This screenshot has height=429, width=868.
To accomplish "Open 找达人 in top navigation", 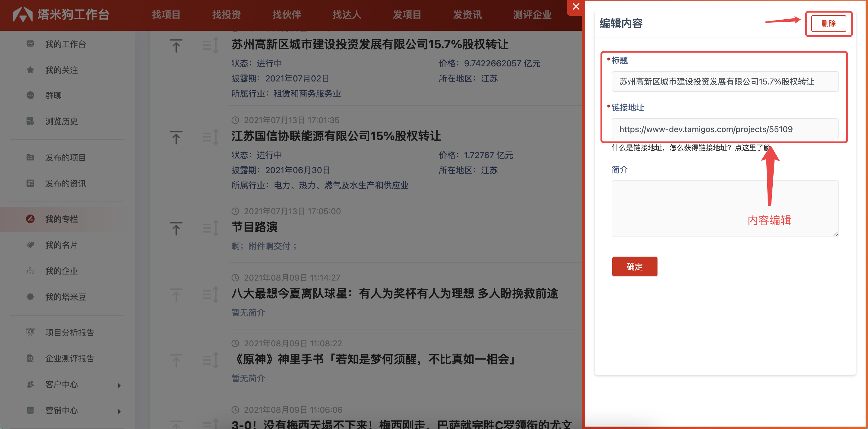I will click(x=347, y=14).
